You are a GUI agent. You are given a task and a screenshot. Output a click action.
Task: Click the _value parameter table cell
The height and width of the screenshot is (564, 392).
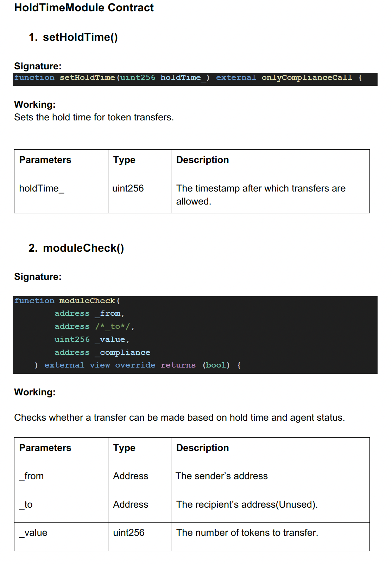click(33, 533)
